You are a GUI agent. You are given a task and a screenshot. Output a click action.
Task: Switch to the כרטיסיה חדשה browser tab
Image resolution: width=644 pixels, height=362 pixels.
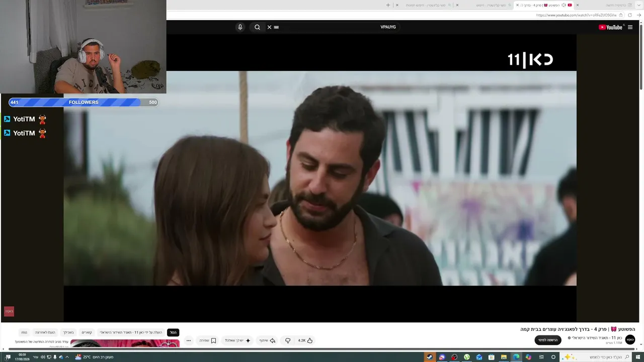[x=606, y=5]
